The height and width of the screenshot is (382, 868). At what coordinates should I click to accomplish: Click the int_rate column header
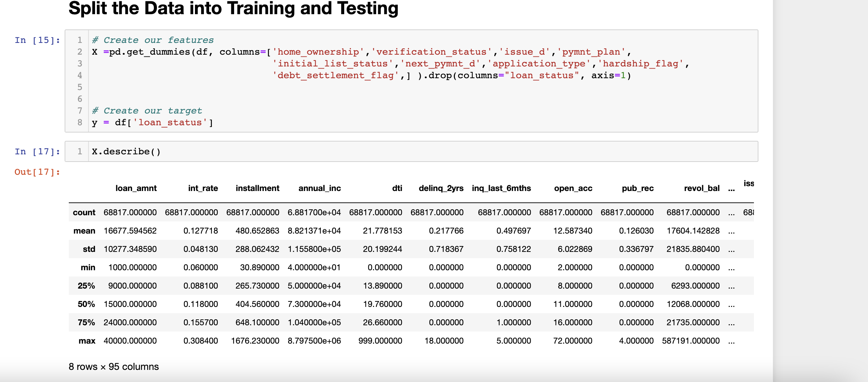(x=203, y=188)
